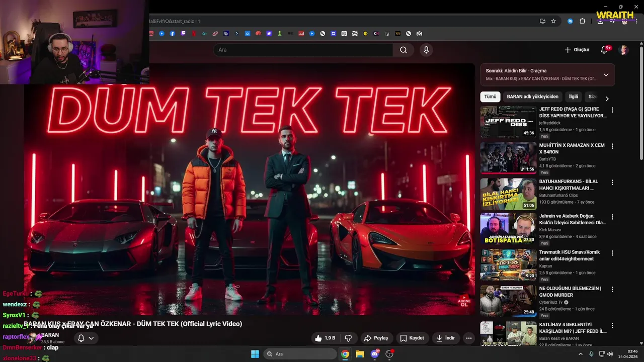The image size is (644, 362).
Task: Open options for NE OLDUĞUNU BİLEMEZSİN video
Action: coord(612,289)
